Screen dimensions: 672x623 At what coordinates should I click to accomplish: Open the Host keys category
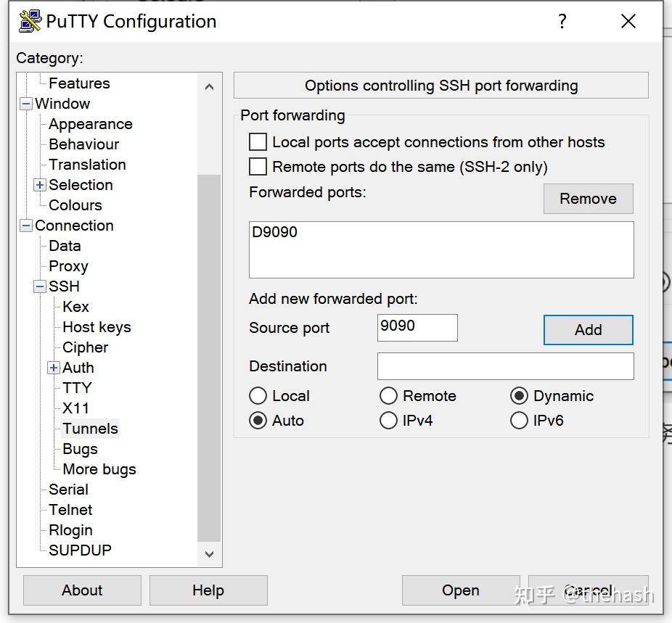(97, 327)
